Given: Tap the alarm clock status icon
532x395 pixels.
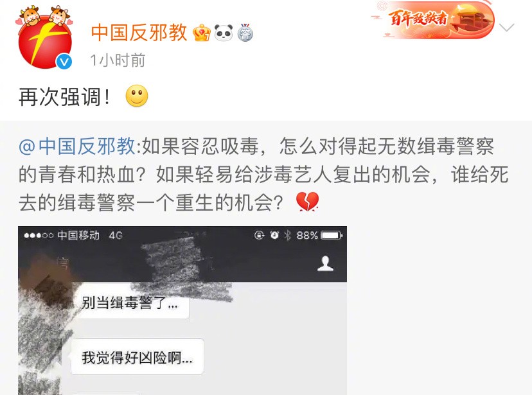Looking at the screenshot, I should [x=274, y=235].
